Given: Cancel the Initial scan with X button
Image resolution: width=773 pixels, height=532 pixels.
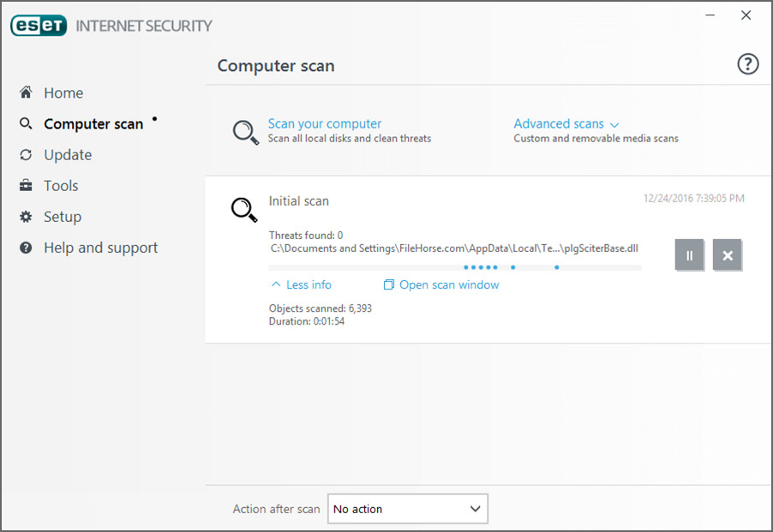Looking at the screenshot, I should click(x=728, y=255).
